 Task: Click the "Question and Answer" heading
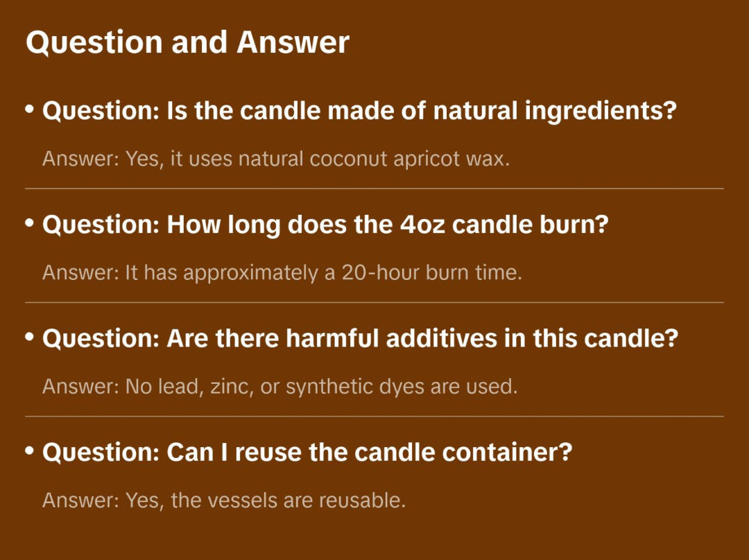pyautogui.click(x=187, y=43)
